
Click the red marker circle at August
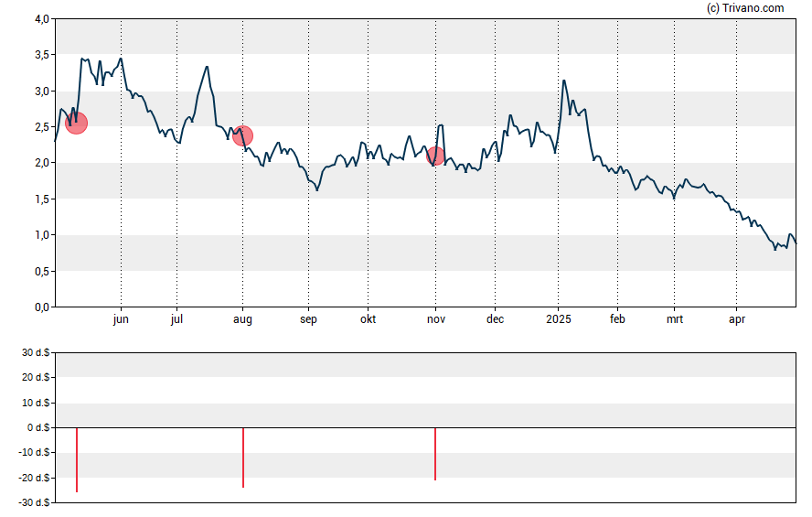pos(242,135)
